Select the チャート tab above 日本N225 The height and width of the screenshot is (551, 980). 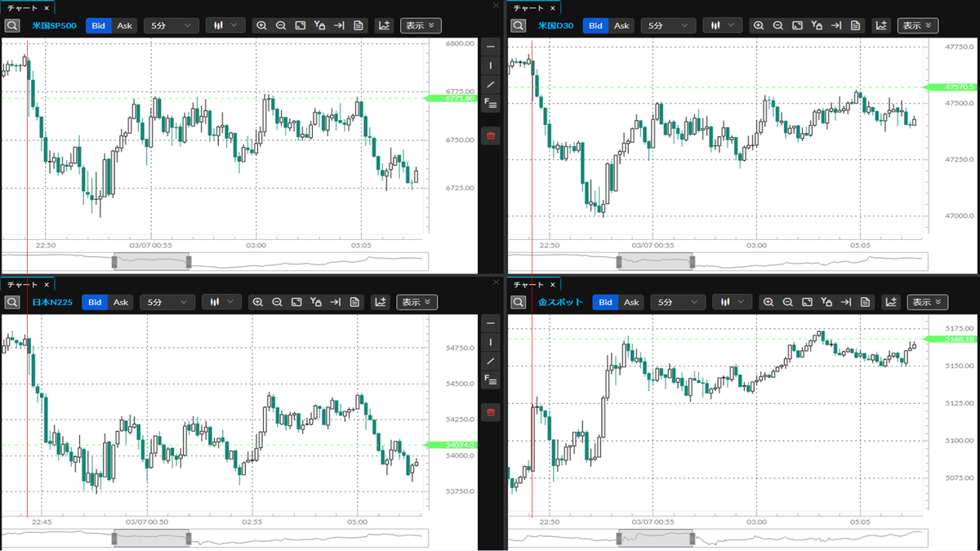[22, 284]
